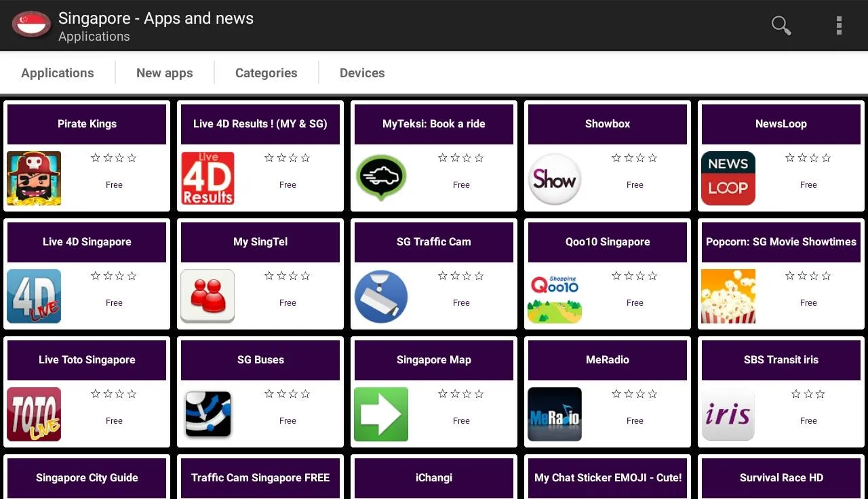
Task: Select the MyTeksi green taxi icon
Action: (x=381, y=178)
